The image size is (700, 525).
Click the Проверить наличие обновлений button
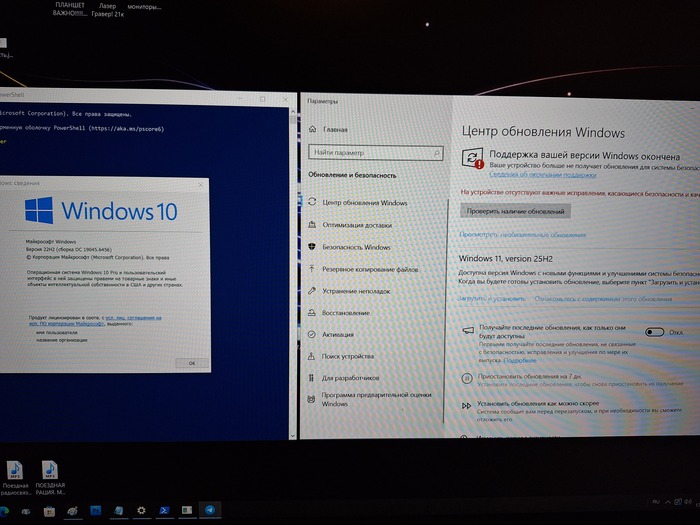point(515,211)
